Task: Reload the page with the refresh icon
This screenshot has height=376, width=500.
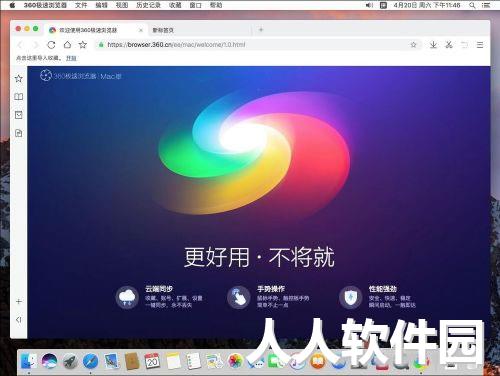Action: pos(51,45)
